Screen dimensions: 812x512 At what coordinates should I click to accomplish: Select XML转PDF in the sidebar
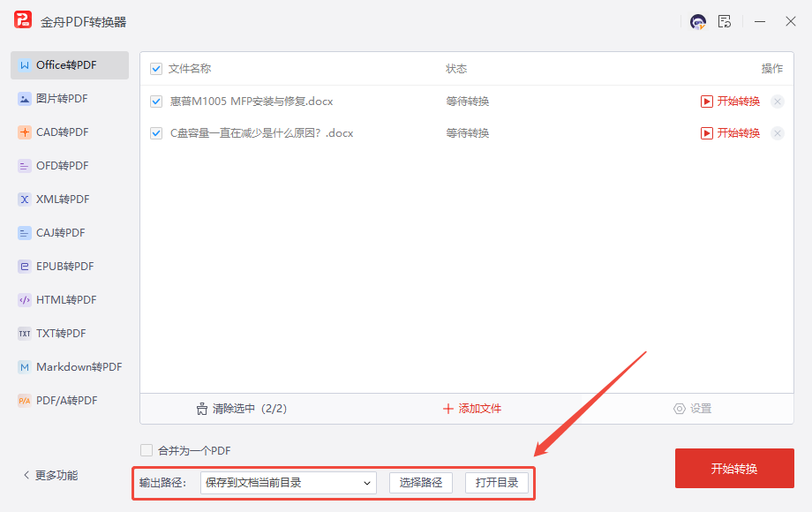click(x=70, y=200)
